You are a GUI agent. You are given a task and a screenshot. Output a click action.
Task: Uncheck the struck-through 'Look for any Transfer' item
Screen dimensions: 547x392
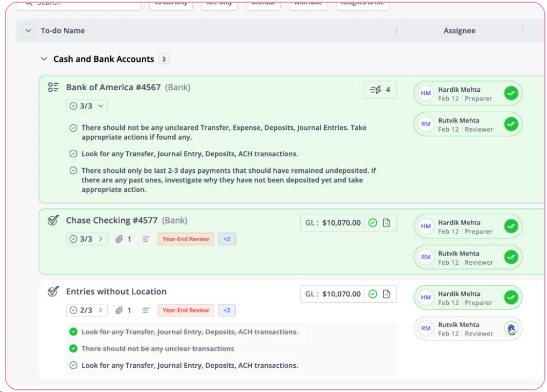(x=73, y=332)
